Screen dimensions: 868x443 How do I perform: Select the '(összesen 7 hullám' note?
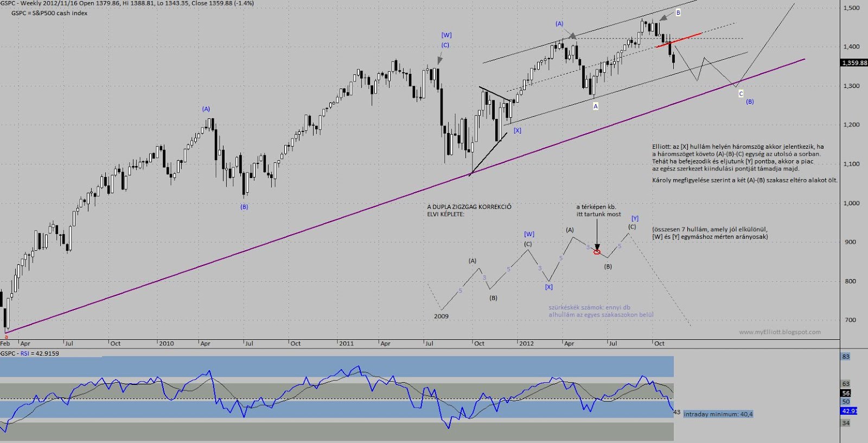point(710,233)
